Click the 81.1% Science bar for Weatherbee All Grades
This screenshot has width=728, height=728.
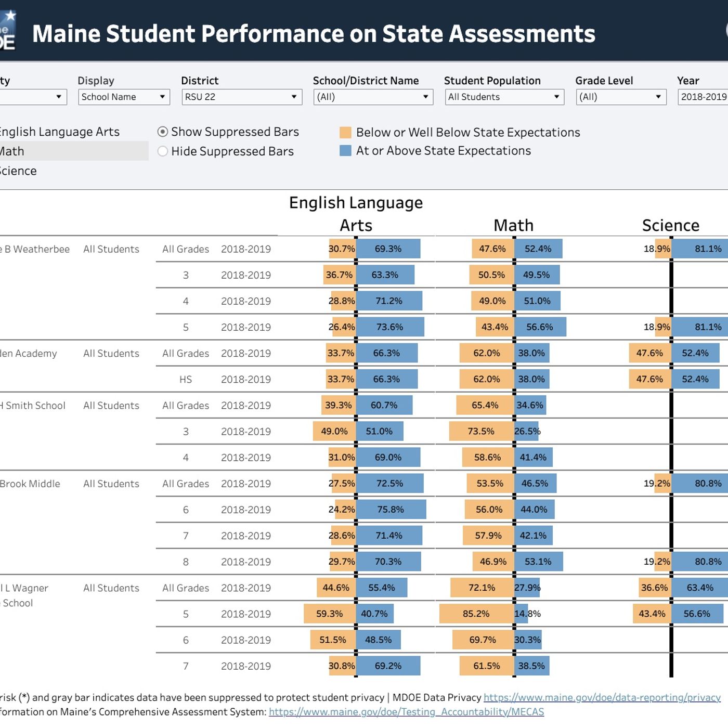click(700, 249)
